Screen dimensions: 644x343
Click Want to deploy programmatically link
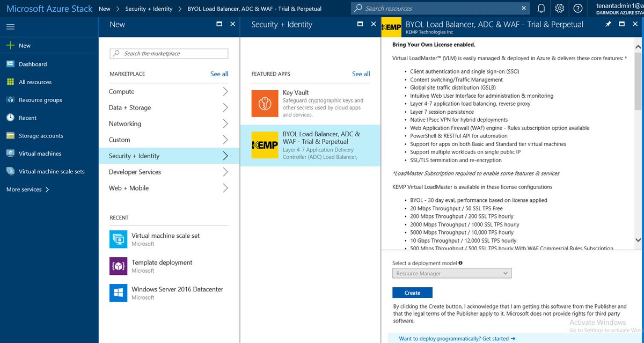coord(457,339)
